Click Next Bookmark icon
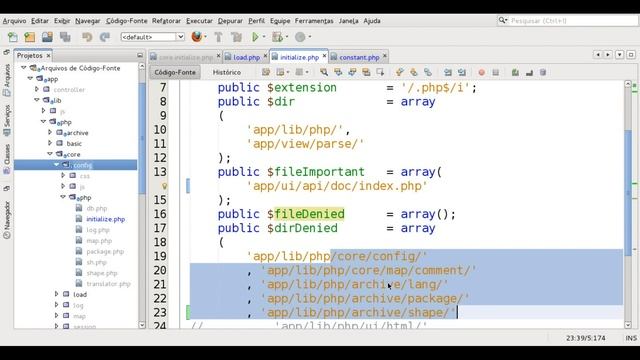This screenshot has height=360, width=640. click(413, 72)
